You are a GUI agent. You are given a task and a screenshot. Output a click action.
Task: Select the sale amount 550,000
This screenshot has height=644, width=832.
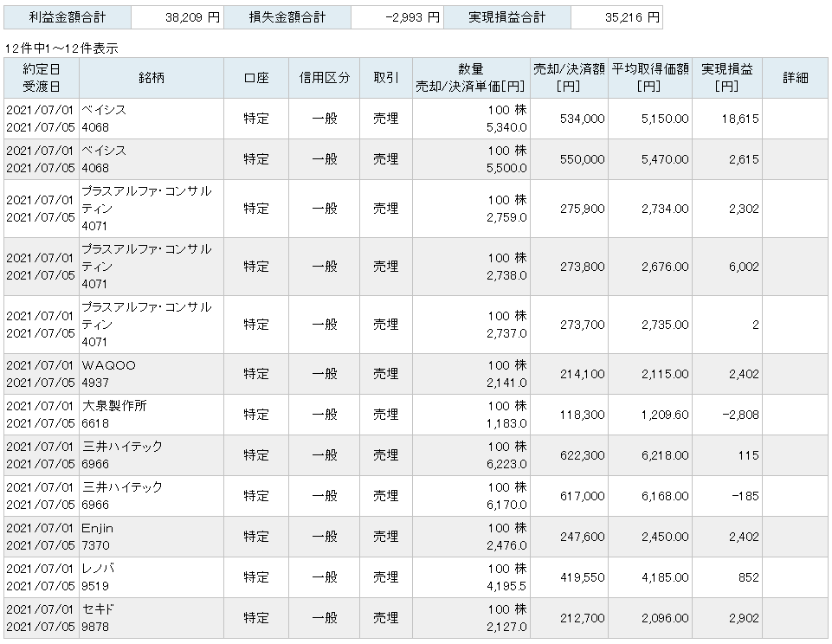point(582,159)
